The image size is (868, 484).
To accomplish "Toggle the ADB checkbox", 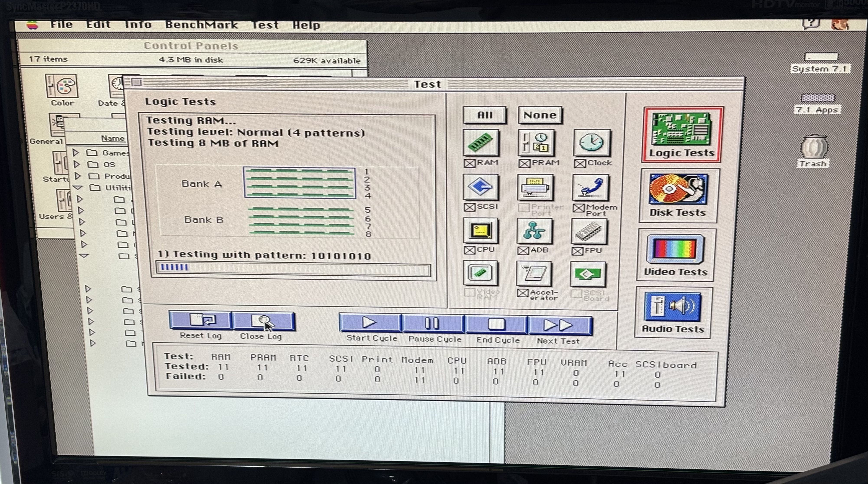I will [523, 251].
